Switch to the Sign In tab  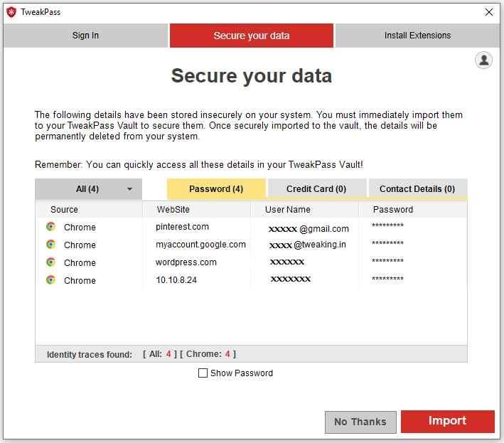point(85,36)
